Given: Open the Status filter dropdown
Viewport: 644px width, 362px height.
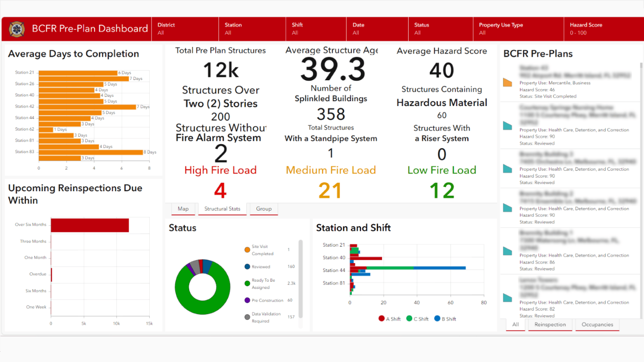Looking at the screenshot, I should click(x=440, y=28).
